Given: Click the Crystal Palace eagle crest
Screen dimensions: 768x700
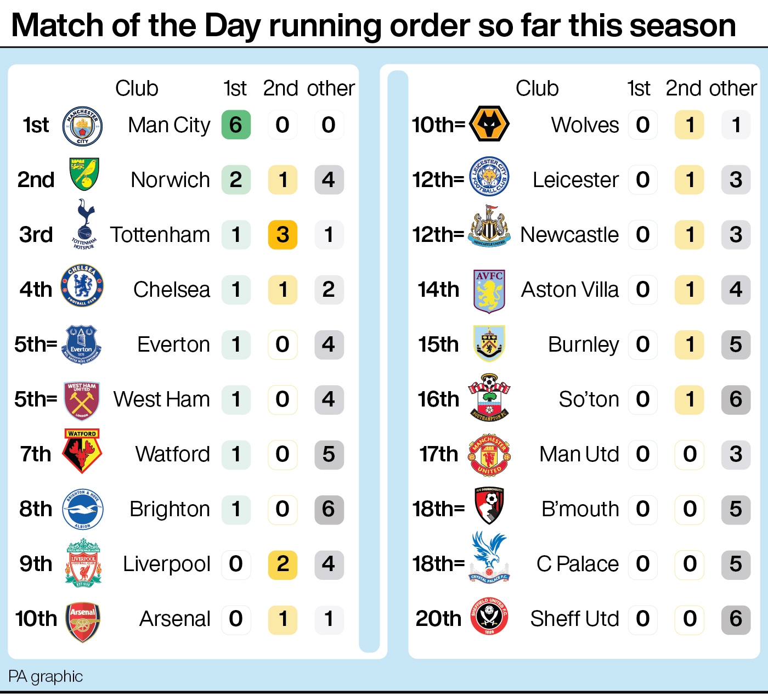Looking at the screenshot, I should point(489,557).
